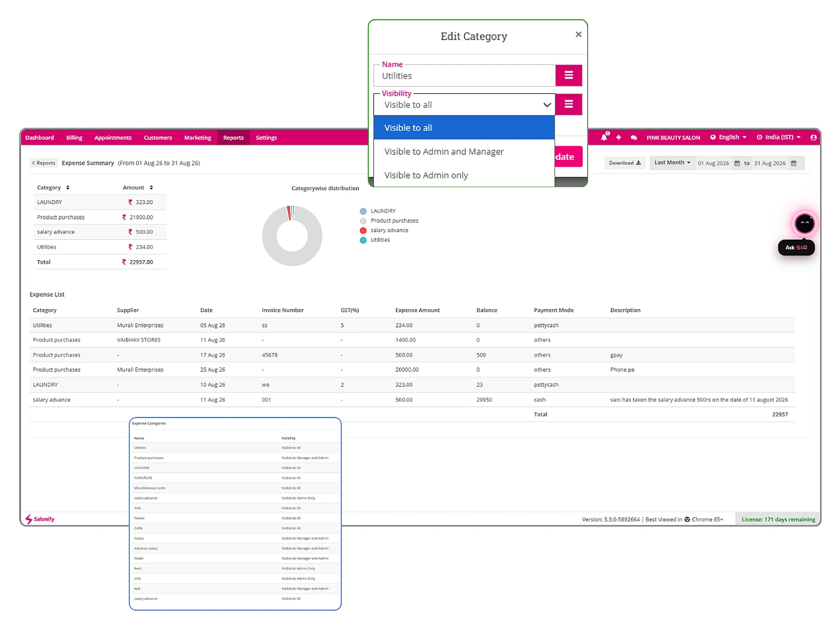
Task: Choose 'Visible to Admin and Manager' option
Action: (464, 152)
